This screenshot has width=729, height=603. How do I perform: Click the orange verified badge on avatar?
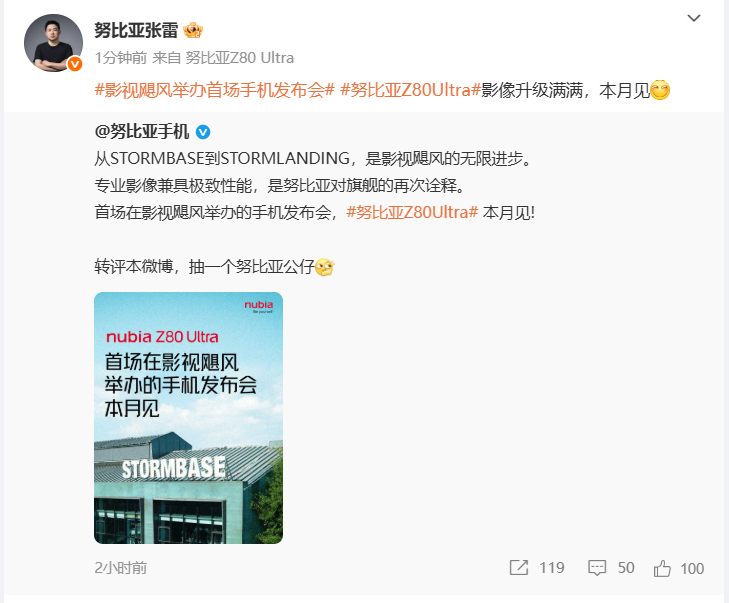click(x=75, y=64)
